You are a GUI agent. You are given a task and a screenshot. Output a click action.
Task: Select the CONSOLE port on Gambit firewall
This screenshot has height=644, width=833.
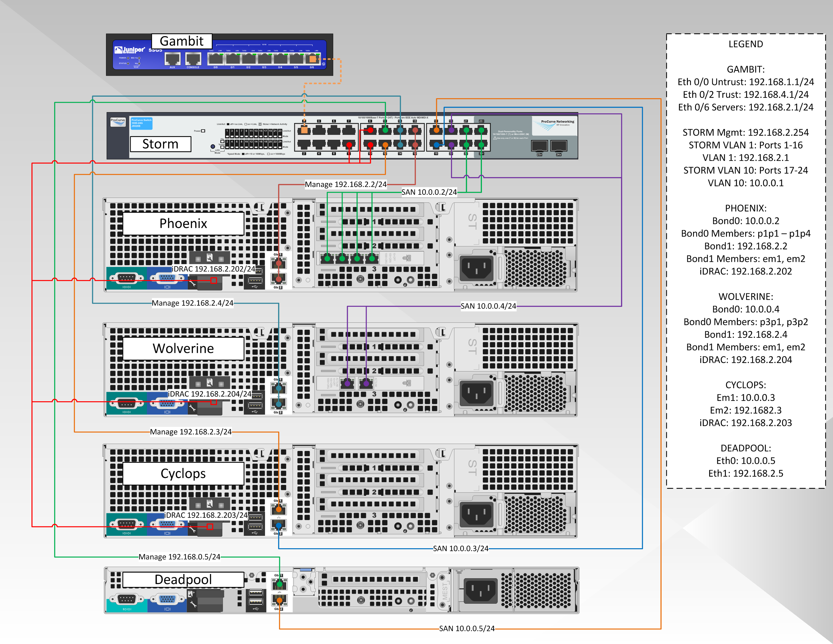click(x=193, y=59)
